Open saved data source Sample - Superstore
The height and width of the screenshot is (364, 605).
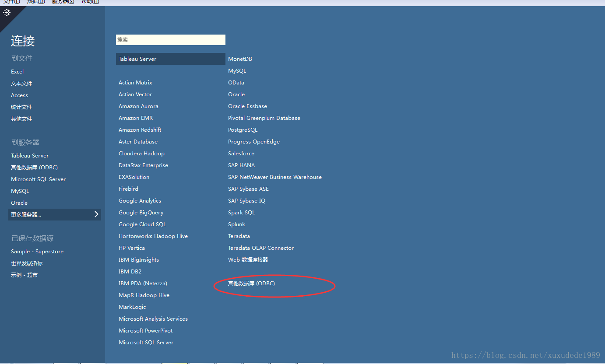click(37, 252)
